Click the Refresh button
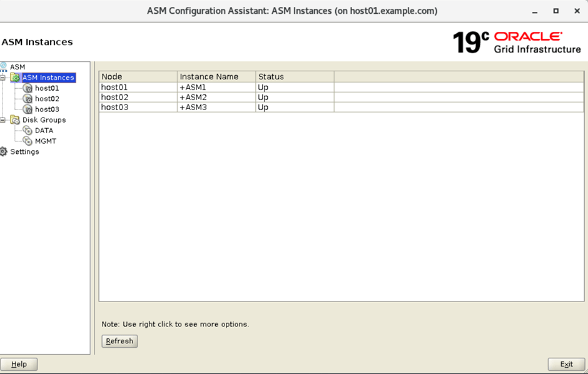588x374 pixels. click(x=119, y=341)
